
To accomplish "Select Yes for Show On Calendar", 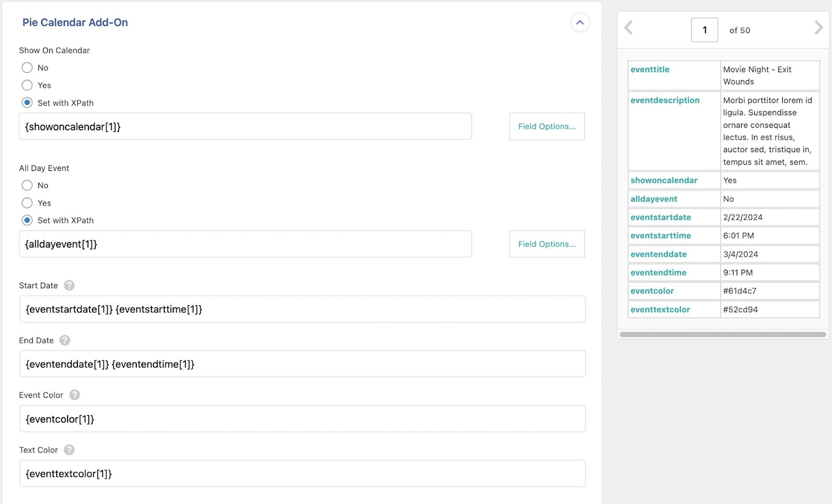I will pos(27,85).
